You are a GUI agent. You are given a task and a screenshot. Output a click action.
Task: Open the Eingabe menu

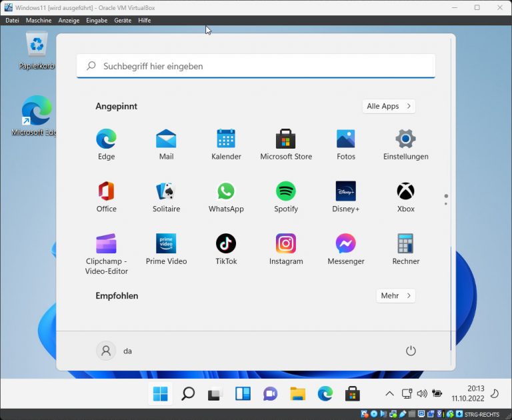(97, 20)
